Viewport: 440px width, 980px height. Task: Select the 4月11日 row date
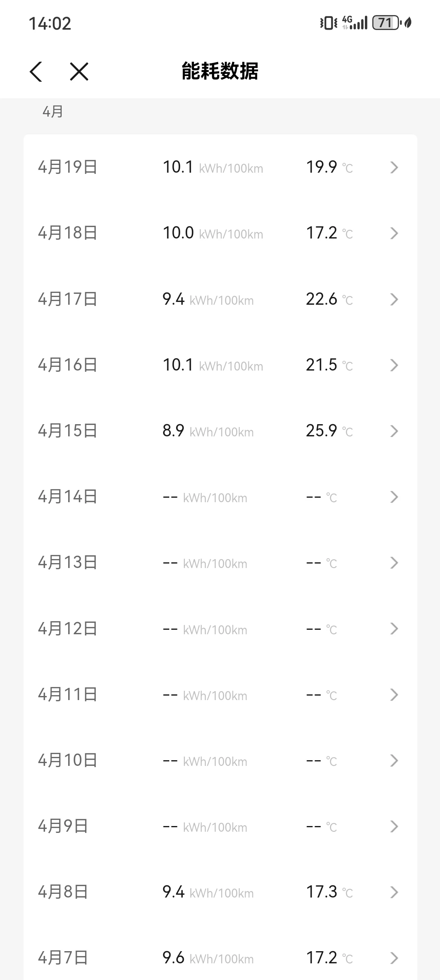click(x=67, y=694)
